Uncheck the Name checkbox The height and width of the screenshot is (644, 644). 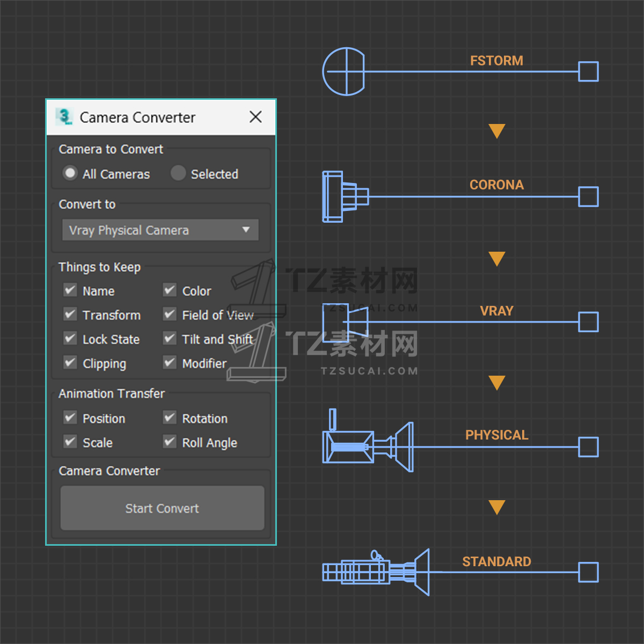tap(70, 290)
